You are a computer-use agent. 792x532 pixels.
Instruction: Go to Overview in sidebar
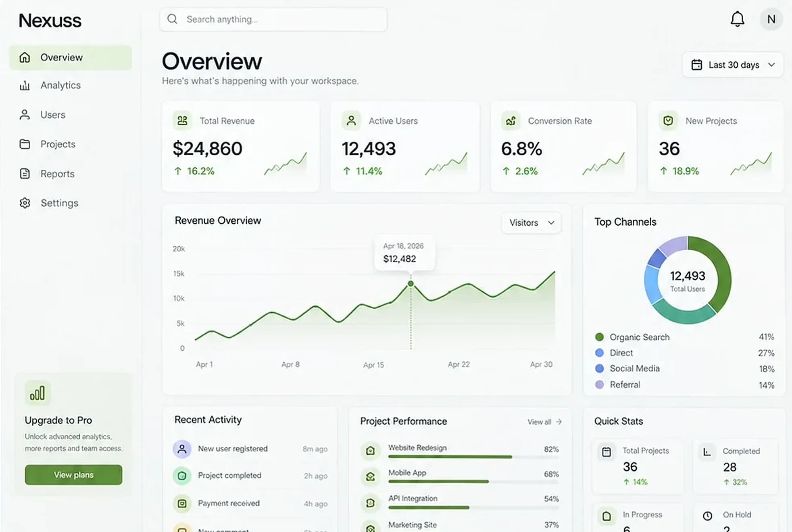coord(70,57)
